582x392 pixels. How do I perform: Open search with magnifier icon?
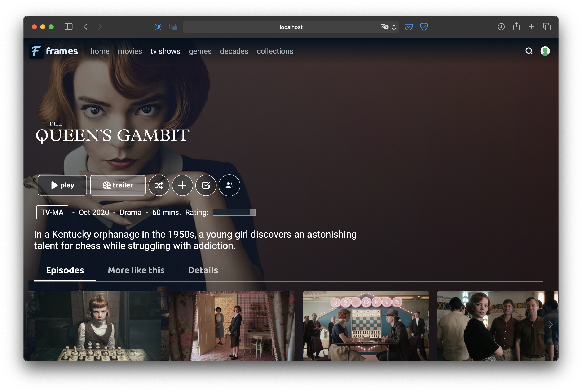(529, 51)
